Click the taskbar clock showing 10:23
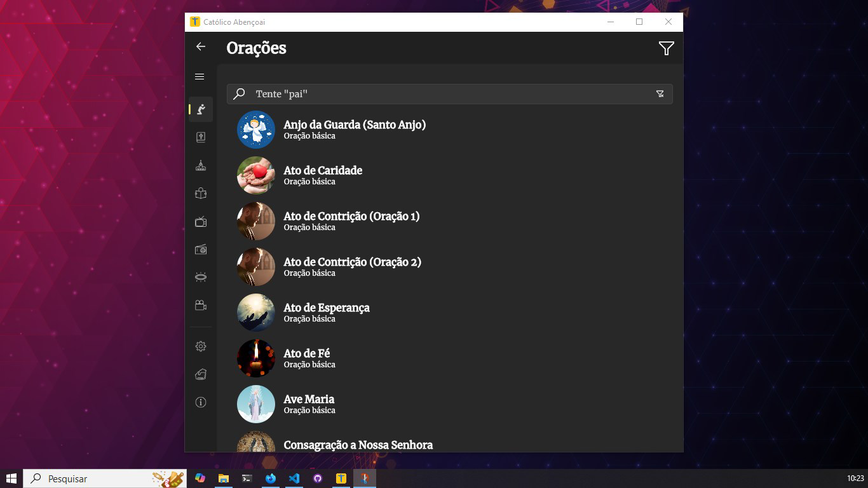This screenshot has height=488, width=868. [x=855, y=478]
